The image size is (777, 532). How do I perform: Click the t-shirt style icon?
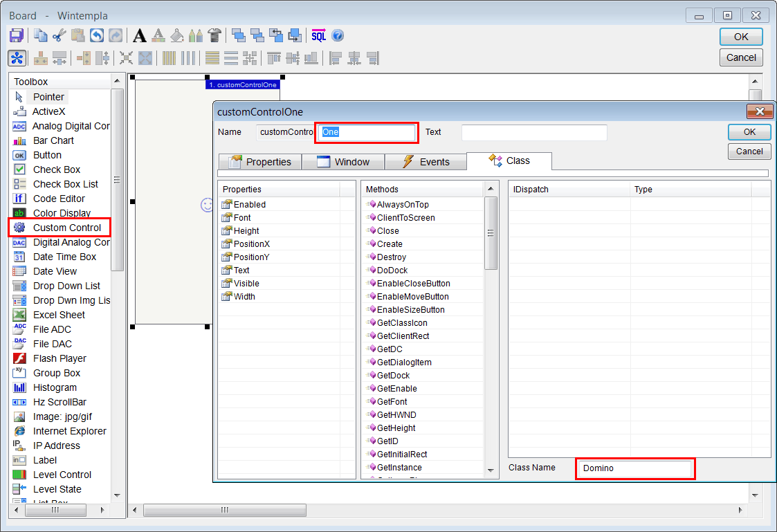tap(214, 36)
